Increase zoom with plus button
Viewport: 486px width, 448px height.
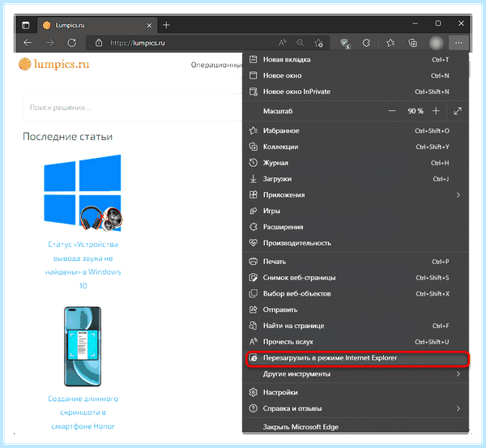436,111
